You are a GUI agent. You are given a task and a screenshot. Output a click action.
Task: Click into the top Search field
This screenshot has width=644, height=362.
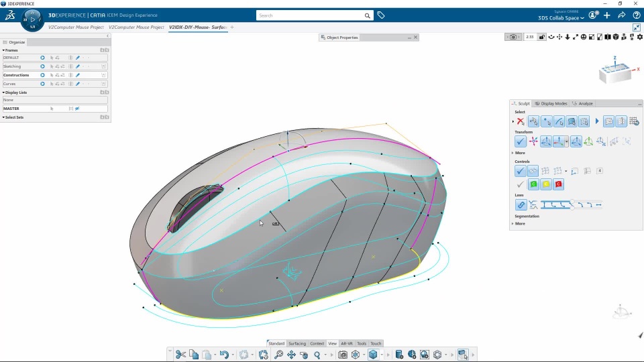coord(310,15)
